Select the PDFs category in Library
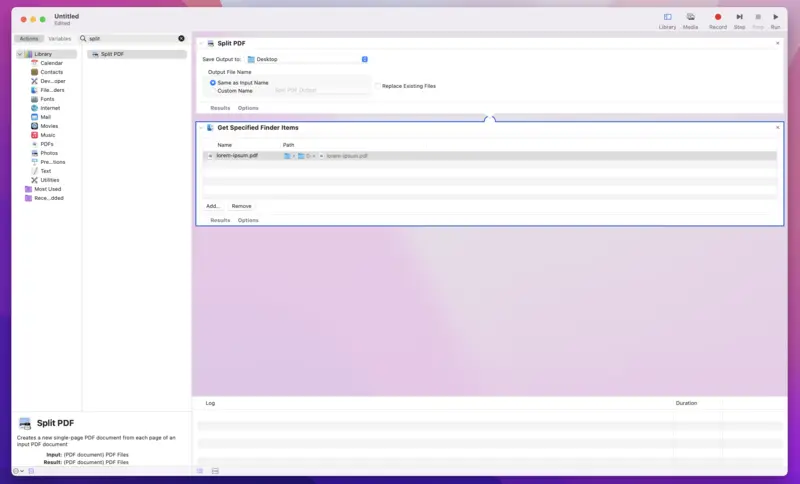The height and width of the screenshot is (484, 800). [46, 144]
